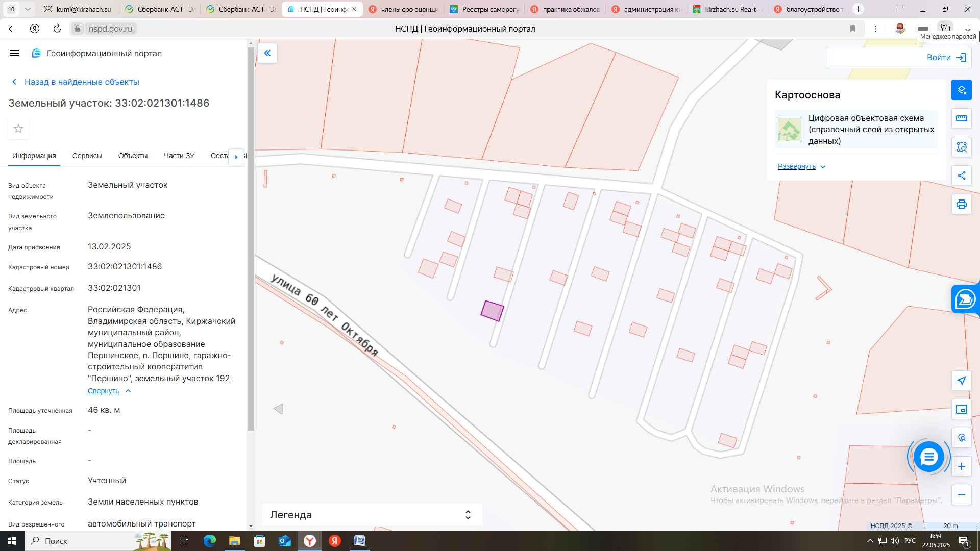Image resolution: width=980 pixels, height=551 pixels.
Task: Open the chat support bubble
Action: click(x=928, y=457)
